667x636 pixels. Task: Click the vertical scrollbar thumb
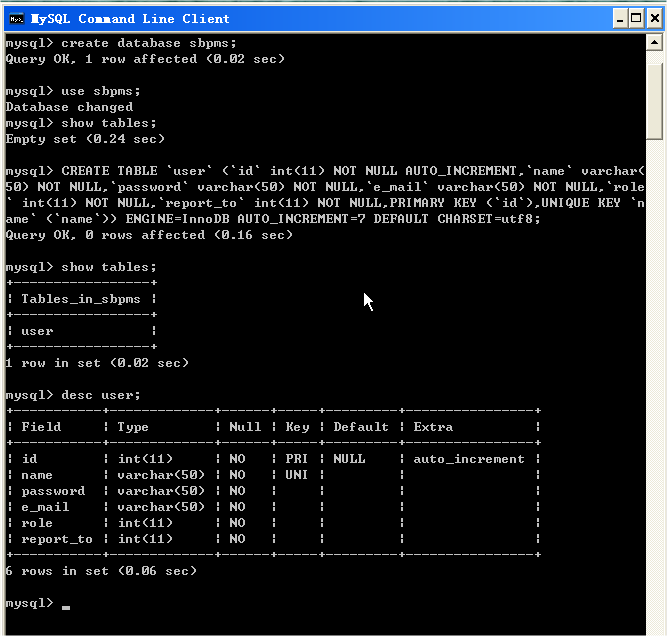[654, 101]
